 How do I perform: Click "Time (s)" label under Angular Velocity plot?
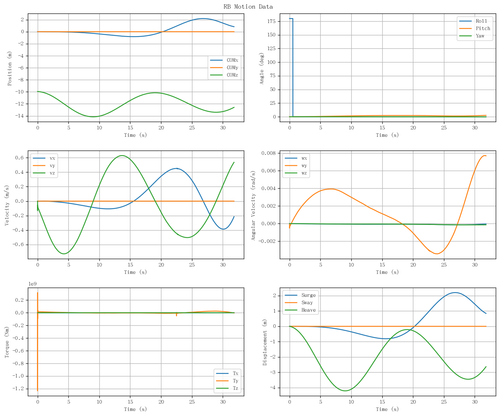388,272
